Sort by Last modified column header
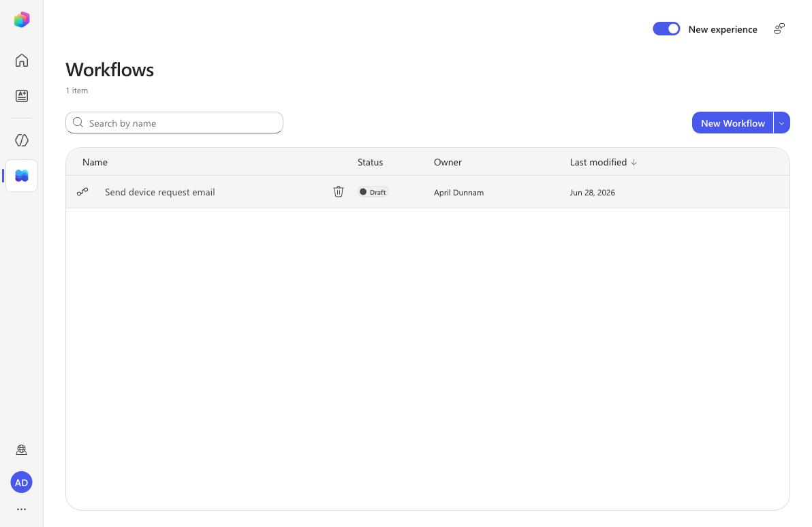Screen dimensions: 812x527 tap(604, 162)
